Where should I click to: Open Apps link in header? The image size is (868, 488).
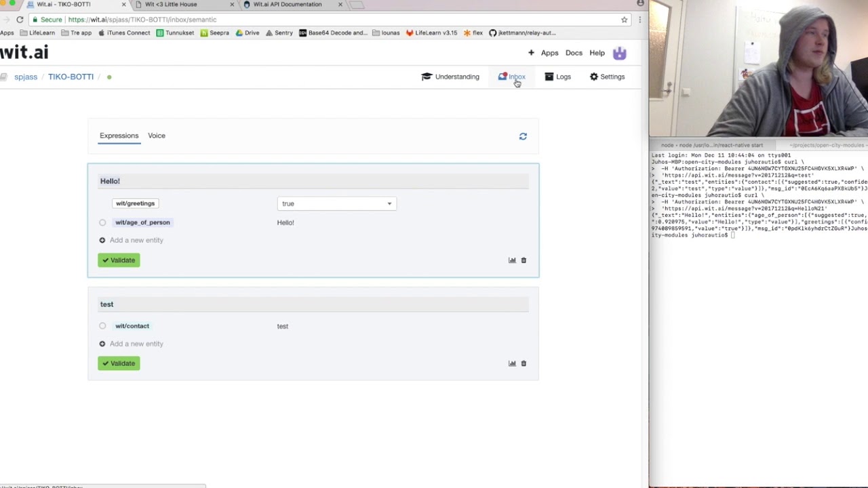tap(550, 53)
